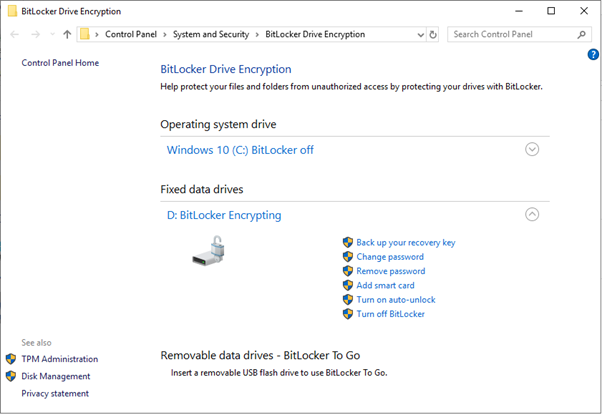This screenshot has height=415, width=602.
Task: Click shield icon beside Remove password
Action: pyautogui.click(x=347, y=271)
